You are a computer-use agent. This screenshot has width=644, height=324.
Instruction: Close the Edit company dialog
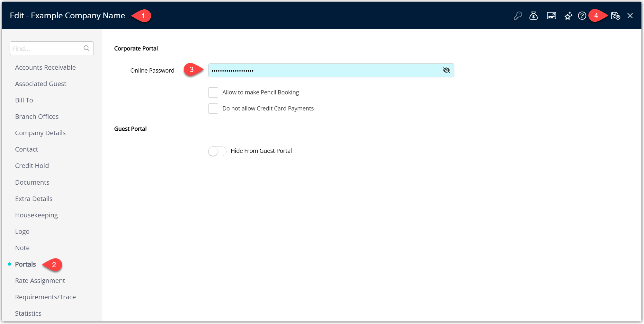coord(630,16)
